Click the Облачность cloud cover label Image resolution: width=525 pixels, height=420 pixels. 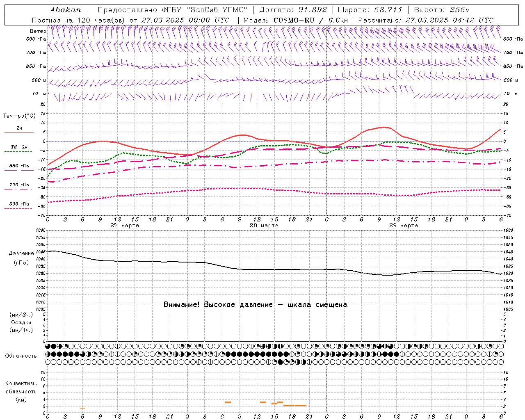[x=21, y=356]
